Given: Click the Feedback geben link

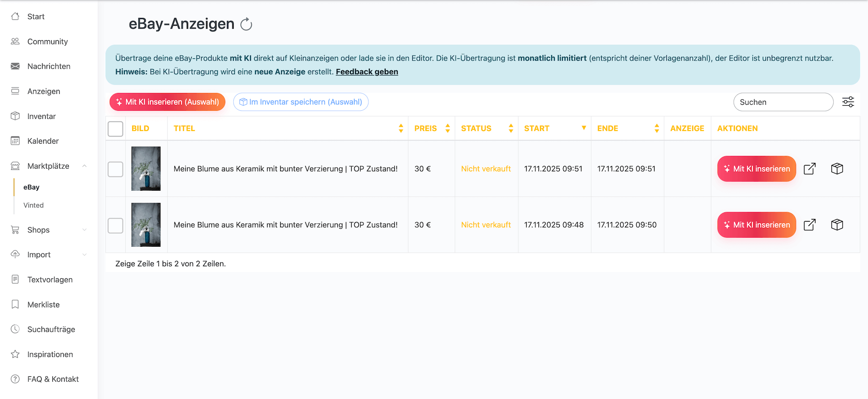Looking at the screenshot, I should point(367,72).
